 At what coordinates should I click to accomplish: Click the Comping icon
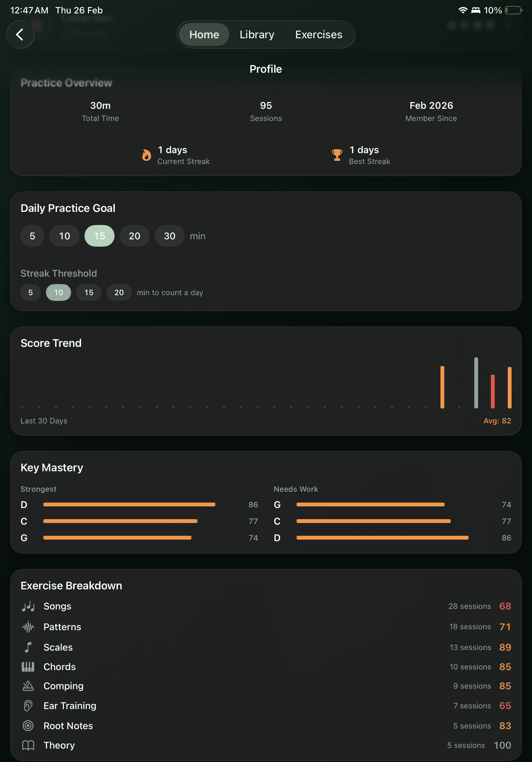[28, 687]
